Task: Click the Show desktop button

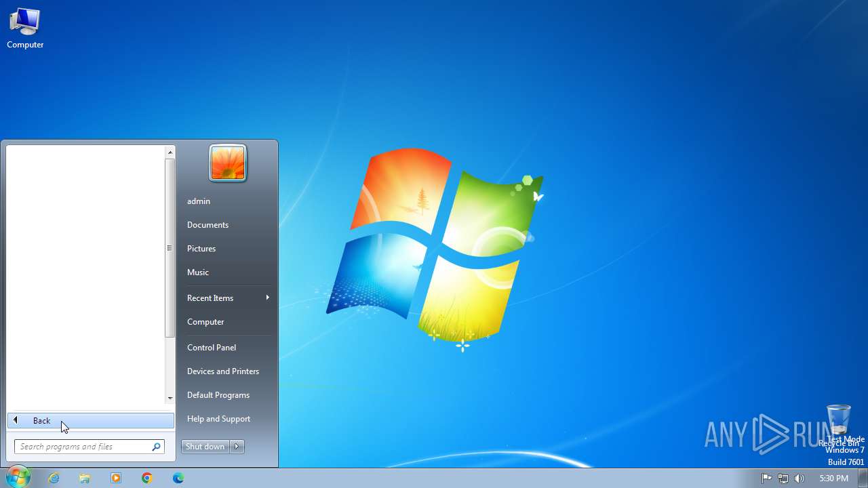Action: [863, 478]
